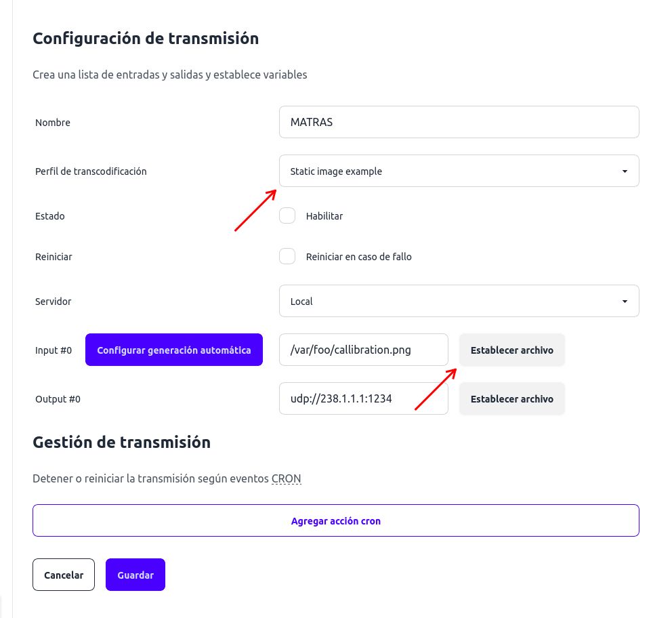Viewport: 672px width, 618px height.
Task: Click the Input #0 path '/var/foo/callibration.png'
Action: pos(363,350)
